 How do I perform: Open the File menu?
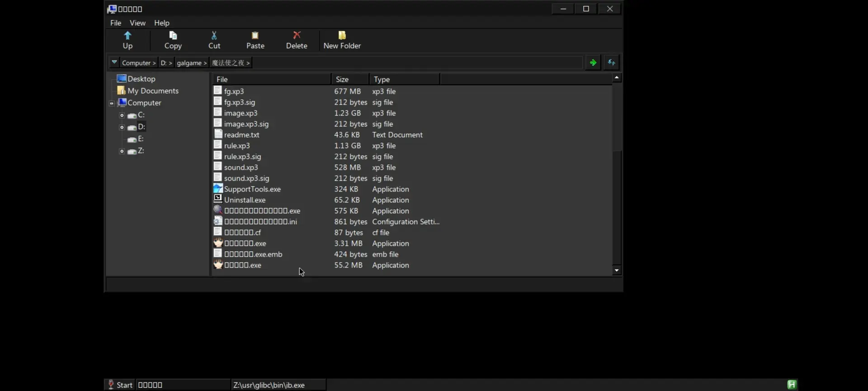[116, 23]
